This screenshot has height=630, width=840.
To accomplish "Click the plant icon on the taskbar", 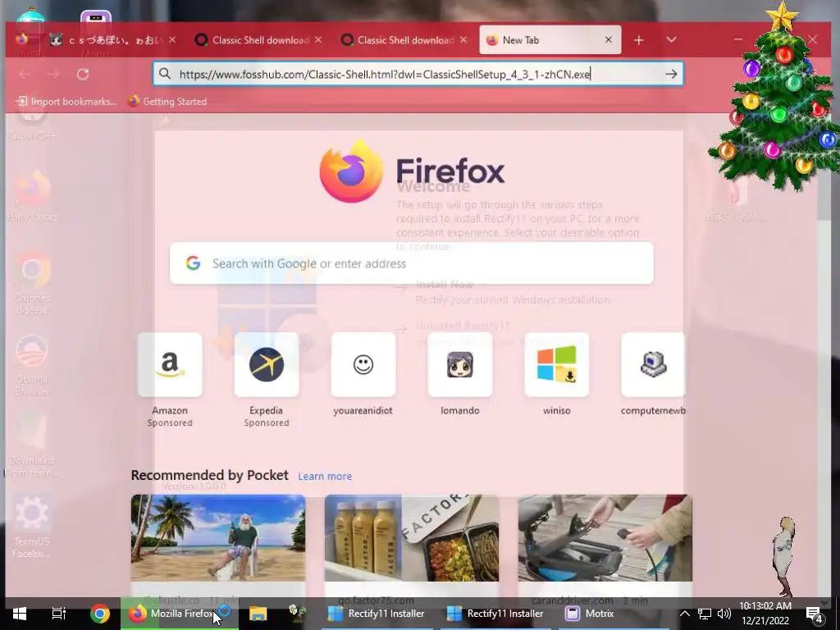I will (297, 614).
